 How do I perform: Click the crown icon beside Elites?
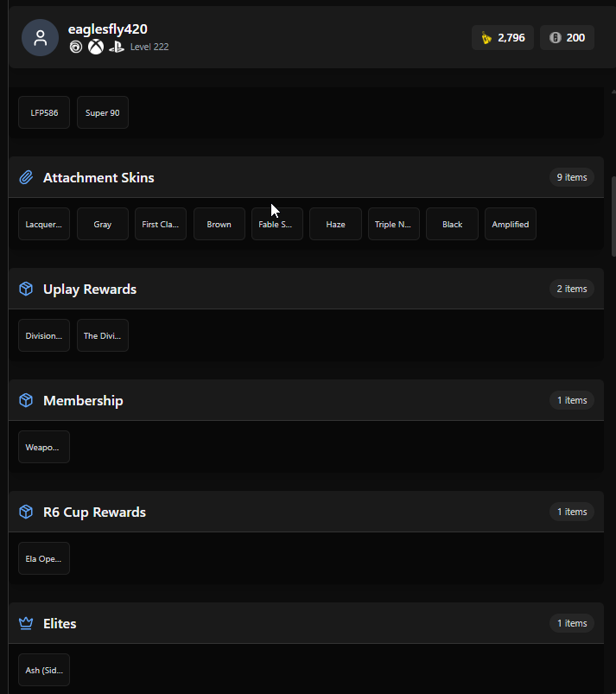[26, 624]
